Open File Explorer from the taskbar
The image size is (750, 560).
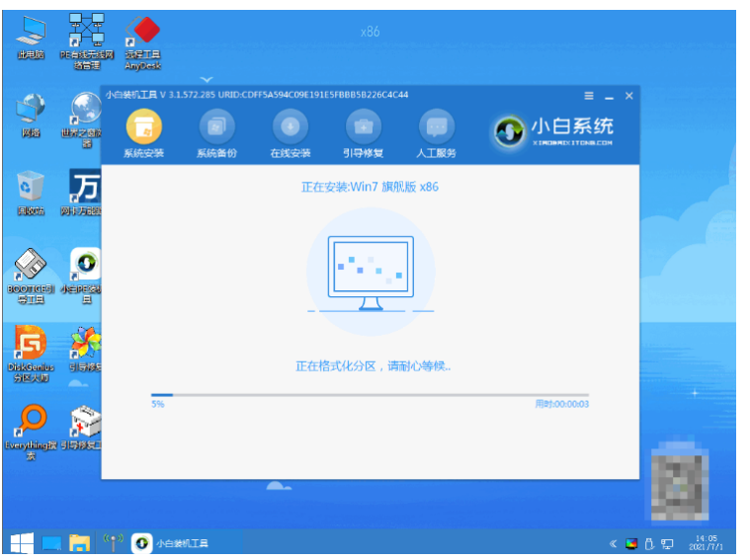[79, 543]
